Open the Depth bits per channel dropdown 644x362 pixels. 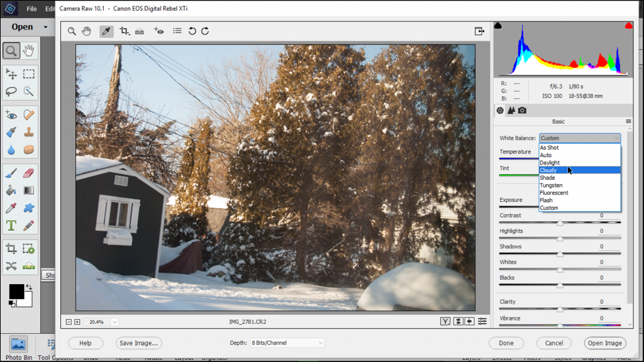coord(287,343)
